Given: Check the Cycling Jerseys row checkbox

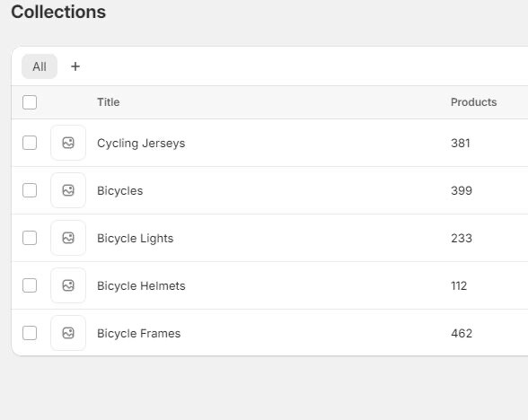Looking at the screenshot, I should click(30, 143).
